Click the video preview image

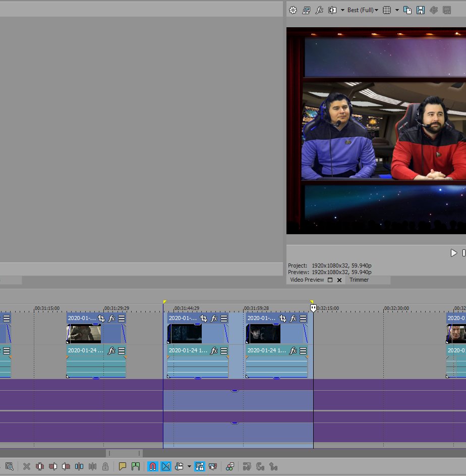click(x=376, y=131)
